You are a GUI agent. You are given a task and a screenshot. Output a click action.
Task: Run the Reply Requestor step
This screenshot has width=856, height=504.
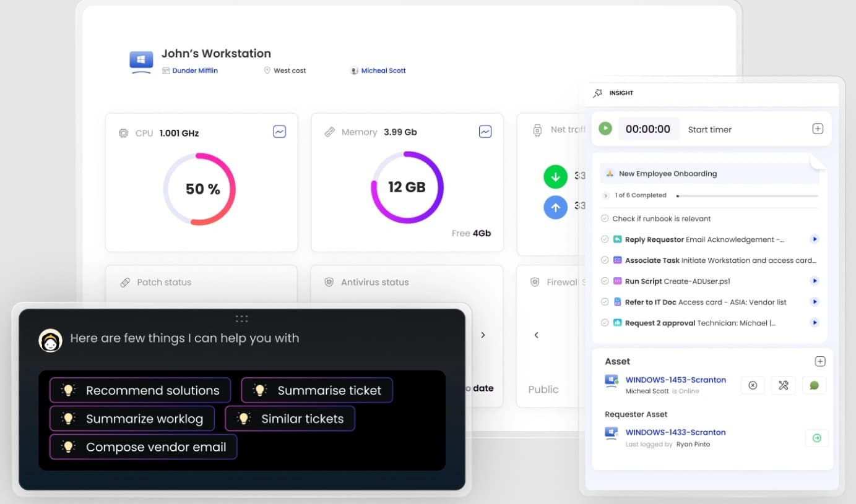815,239
